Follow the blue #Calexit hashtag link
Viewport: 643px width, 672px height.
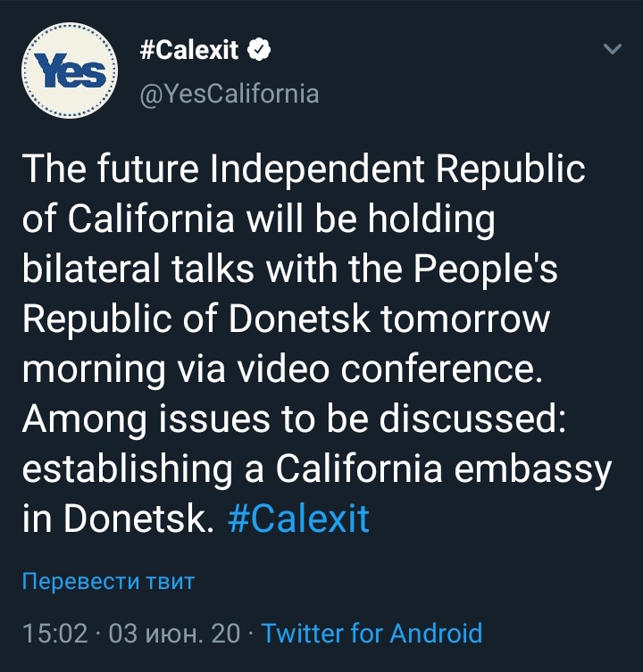coord(298,519)
